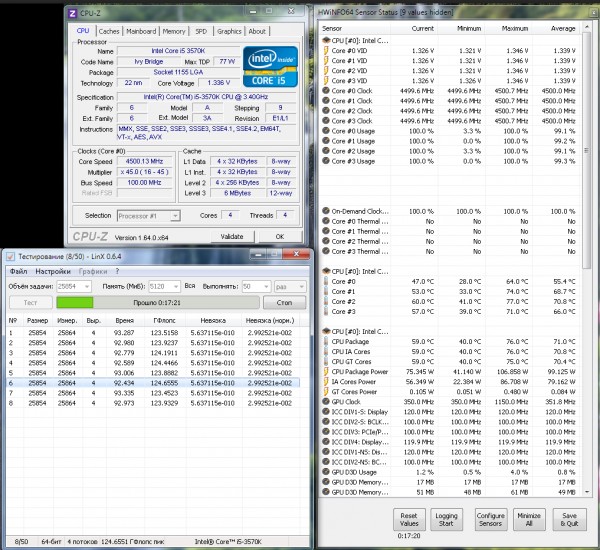The image size is (600, 550).
Task: Switch to the Graphics tab in CPU-Z
Action: point(229,31)
